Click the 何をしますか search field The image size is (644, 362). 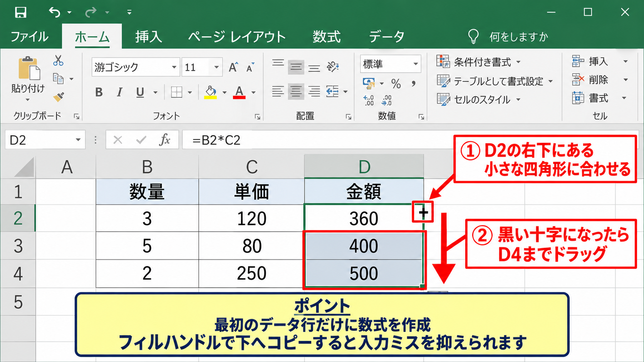(518, 37)
